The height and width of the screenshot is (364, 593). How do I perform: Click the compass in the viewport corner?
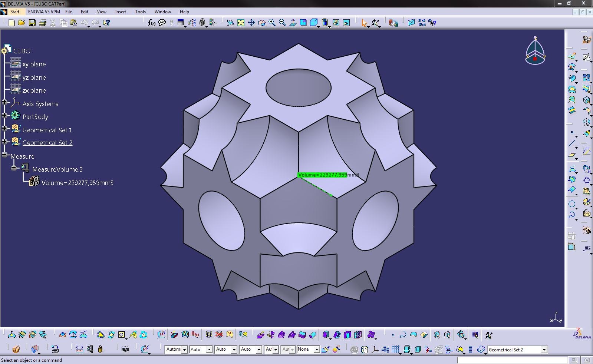click(x=535, y=51)
